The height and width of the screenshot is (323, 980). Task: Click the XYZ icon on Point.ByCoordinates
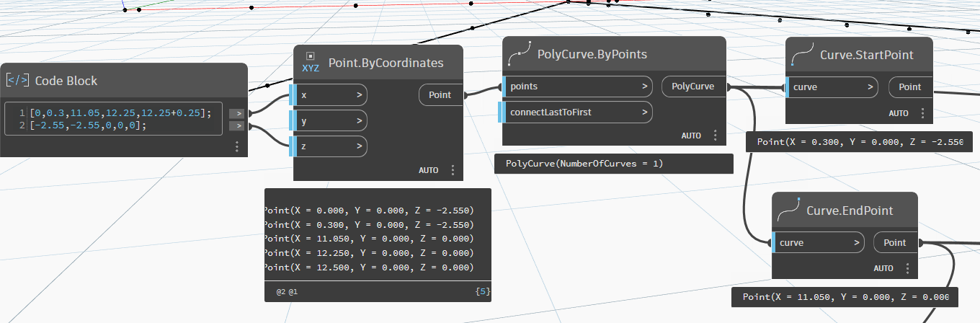pos(311,63)
